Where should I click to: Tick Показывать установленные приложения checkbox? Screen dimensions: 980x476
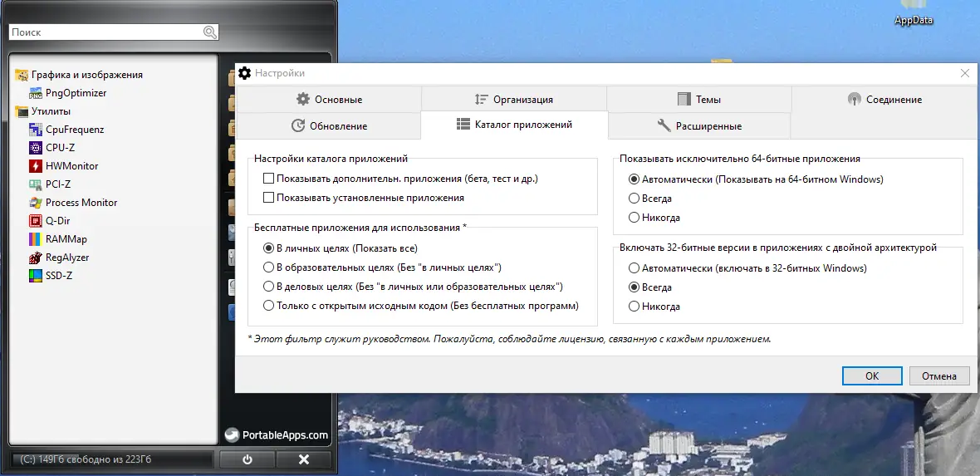pyautogui.click(x=269, y=198)
